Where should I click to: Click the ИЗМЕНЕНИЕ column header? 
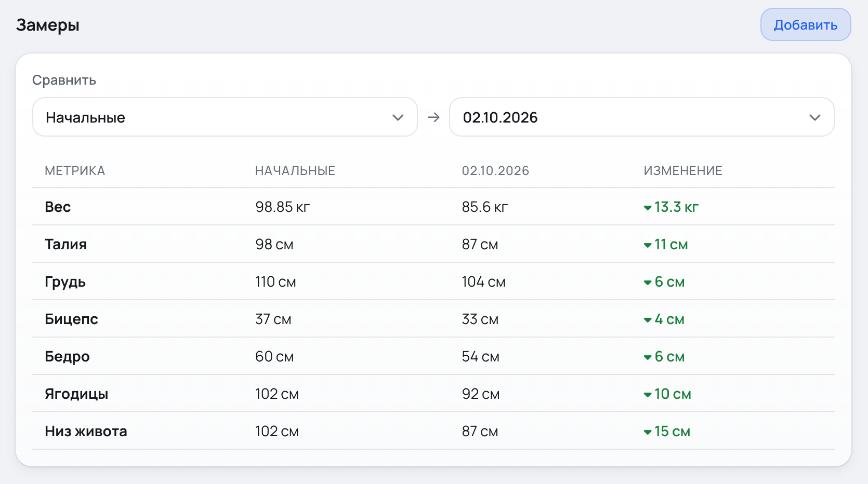pyautogui.click(x=683, y=171)
